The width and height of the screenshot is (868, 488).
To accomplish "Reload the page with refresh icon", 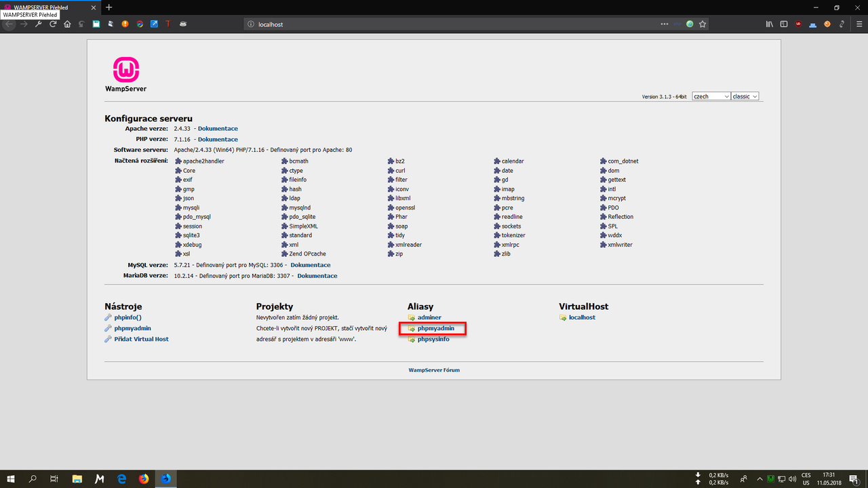I will 52,24.
